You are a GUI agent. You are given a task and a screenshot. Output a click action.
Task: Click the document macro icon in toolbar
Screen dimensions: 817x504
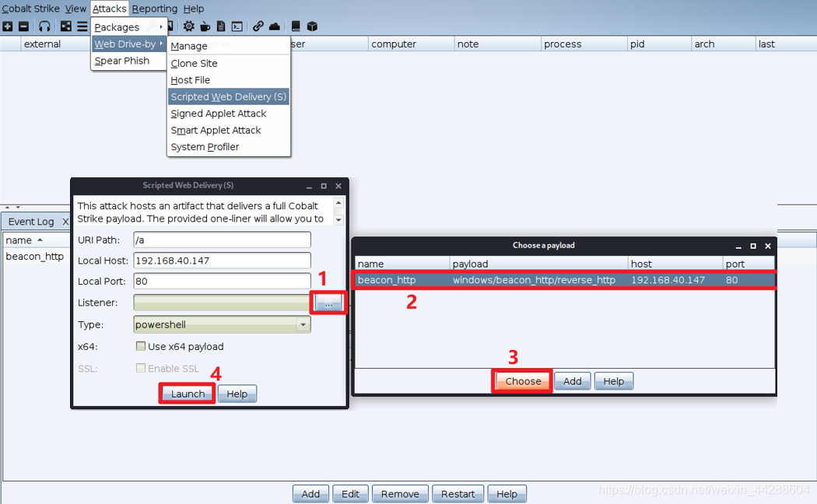pos(221,26)
